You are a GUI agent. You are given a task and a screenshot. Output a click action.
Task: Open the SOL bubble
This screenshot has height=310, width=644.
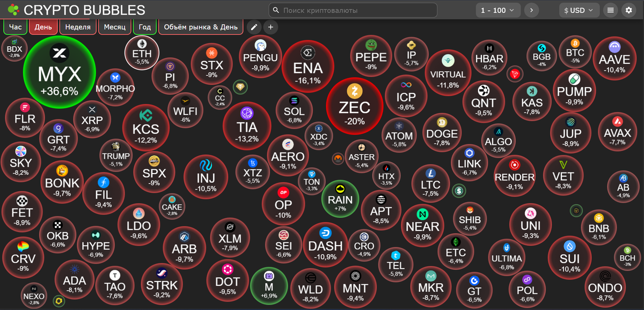pos(295,110)
